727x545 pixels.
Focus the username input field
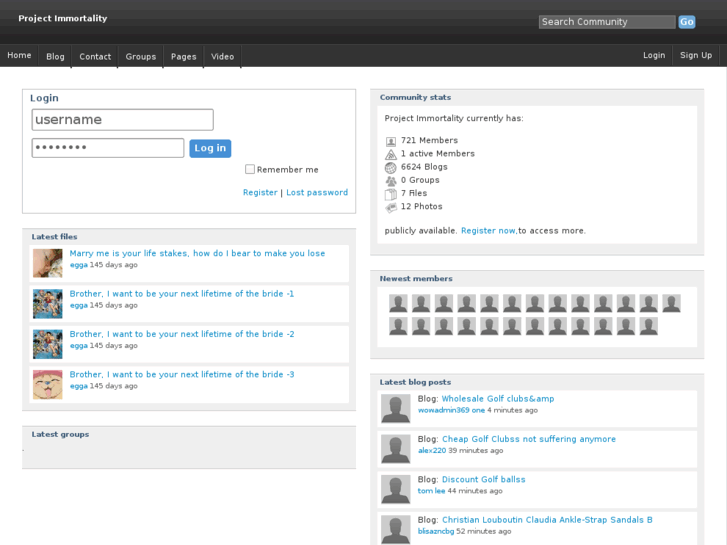[123, 120]
